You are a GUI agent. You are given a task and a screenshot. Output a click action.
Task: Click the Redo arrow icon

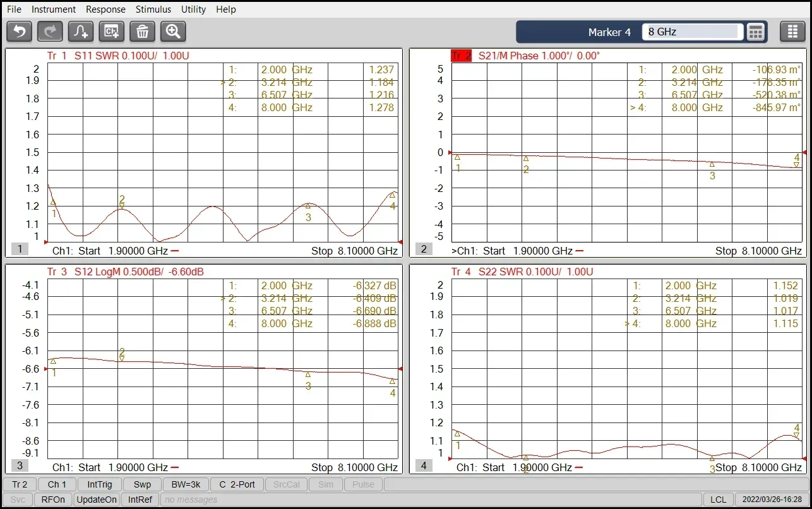pyautogui.click(x=50, y=31)
